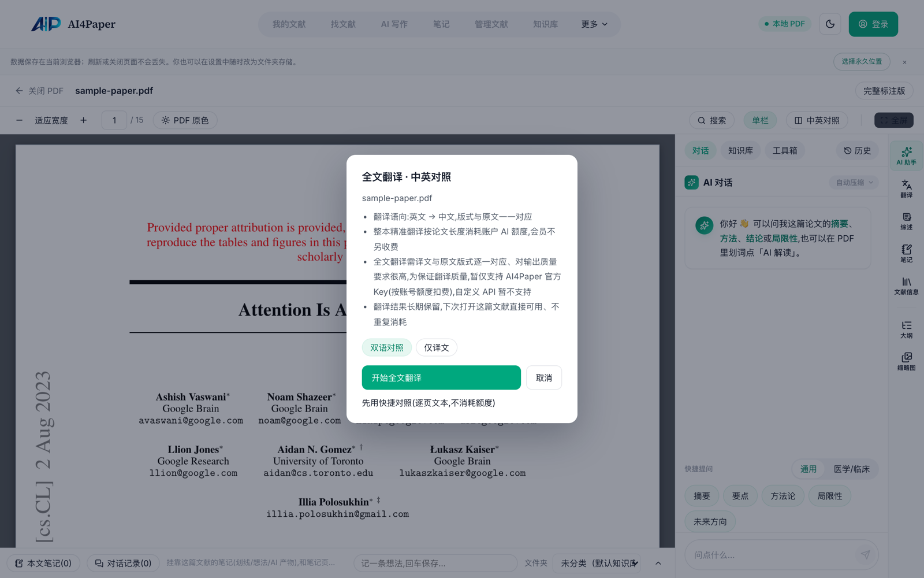Image resolution: width=924 pixels, height=578 pixels.
Task: Click the 登录 login button
Action: click(x=873, y=24)
